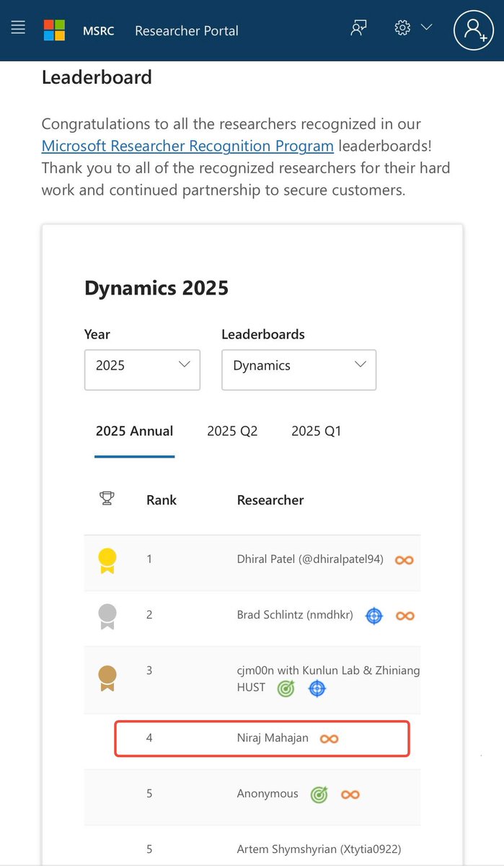
Task: Click the trophy column header icon
Action: pyautogui.click(x=107, y=498)
